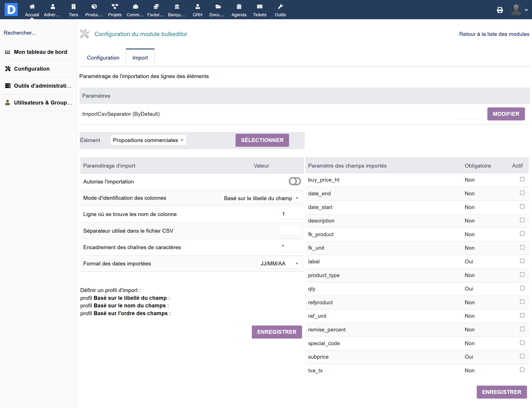Check the Actif box for buy_price_ht
532x408 pixels.
pos(522,179)
